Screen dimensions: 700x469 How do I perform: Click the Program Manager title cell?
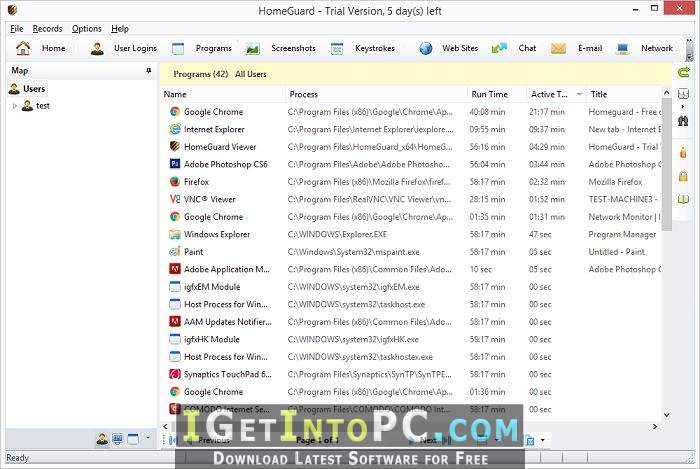coord(622,234)
